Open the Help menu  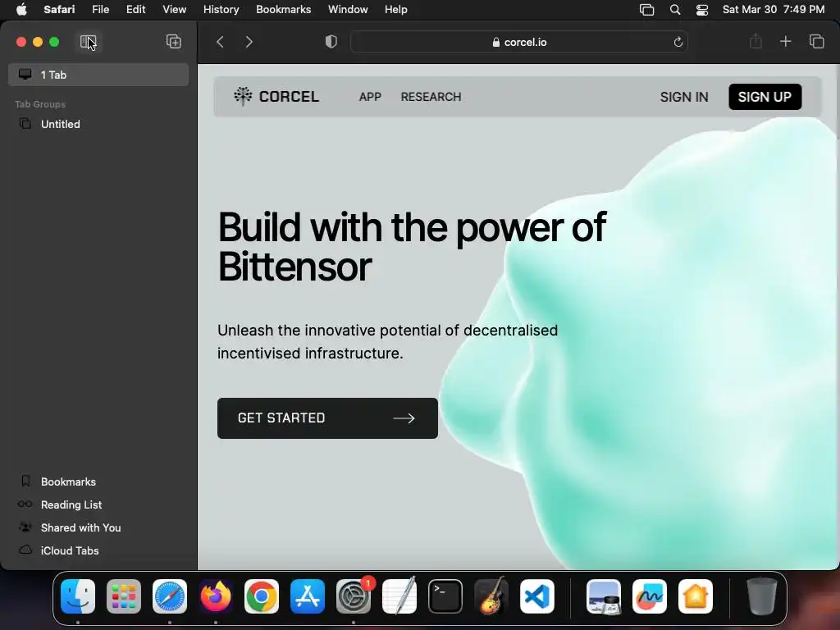[x=396, y=10]
